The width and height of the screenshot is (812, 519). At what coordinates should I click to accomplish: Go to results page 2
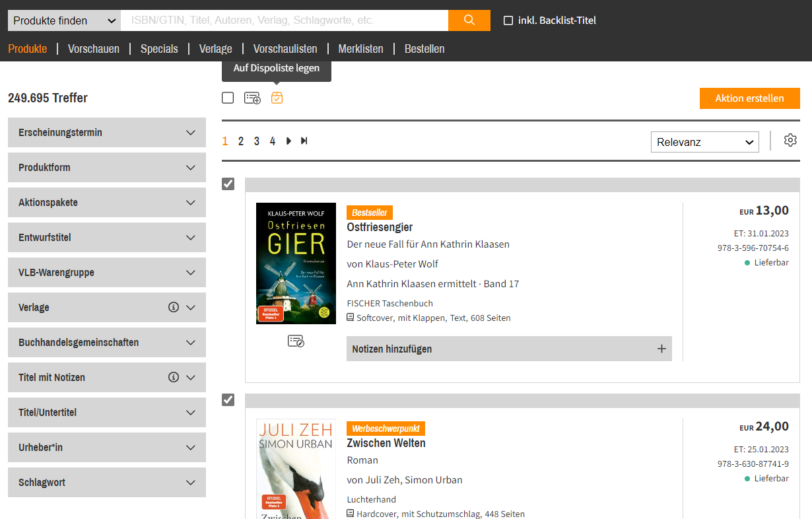coord(241,141)
